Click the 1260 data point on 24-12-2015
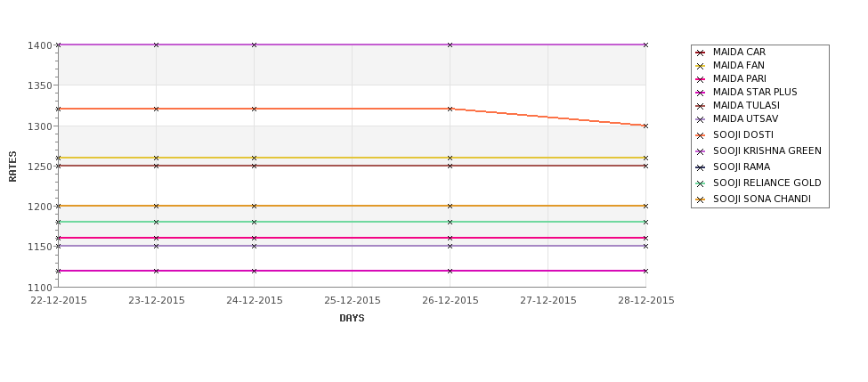Viewport: 868px width, 382px height. point(254,158)
